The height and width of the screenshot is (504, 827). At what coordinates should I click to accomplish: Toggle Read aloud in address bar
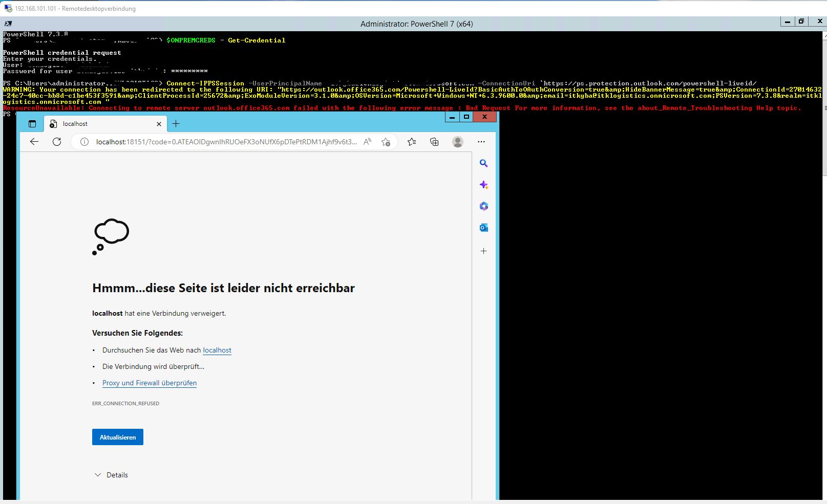367,142
